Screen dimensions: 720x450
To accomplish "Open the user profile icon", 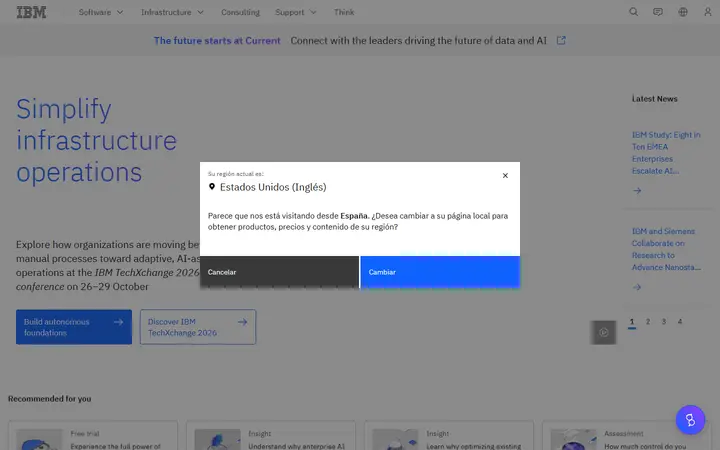I will (708, 12).
